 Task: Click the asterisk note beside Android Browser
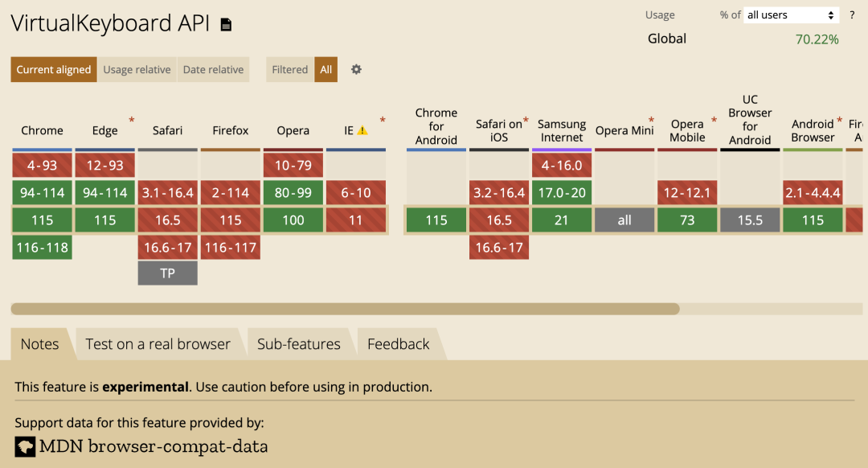[839, 120]
